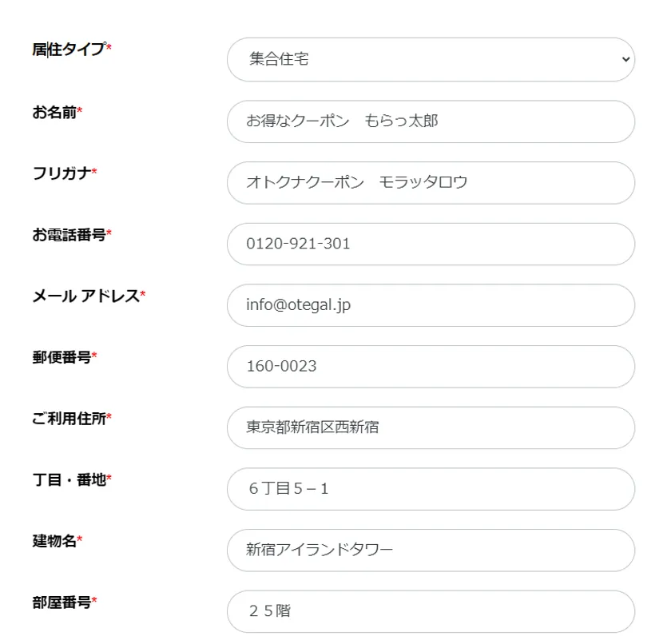Click the 建物名 building name field
The width and height of the screenshot is (671, 644).
[x=431, y=550]
